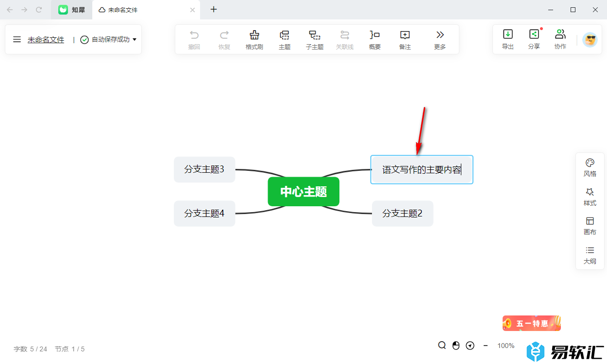607x364 pixels.
Task: Click the search magnifier icon in bottom bar
Action: click(x=442, y=345)
